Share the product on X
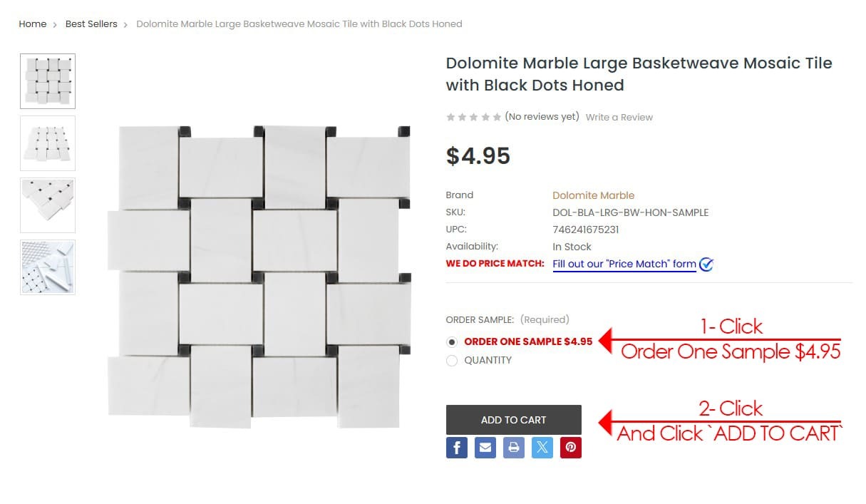 (542, 448)
